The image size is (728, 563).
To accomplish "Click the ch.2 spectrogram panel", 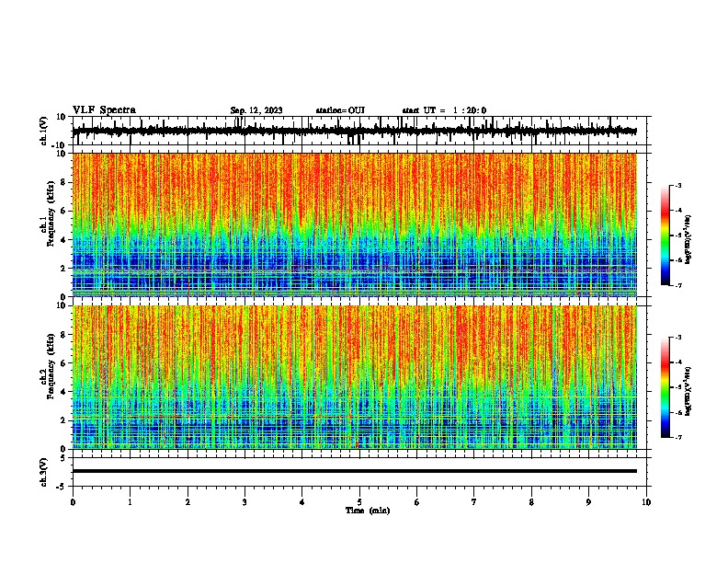I will (x=355, y=377).
